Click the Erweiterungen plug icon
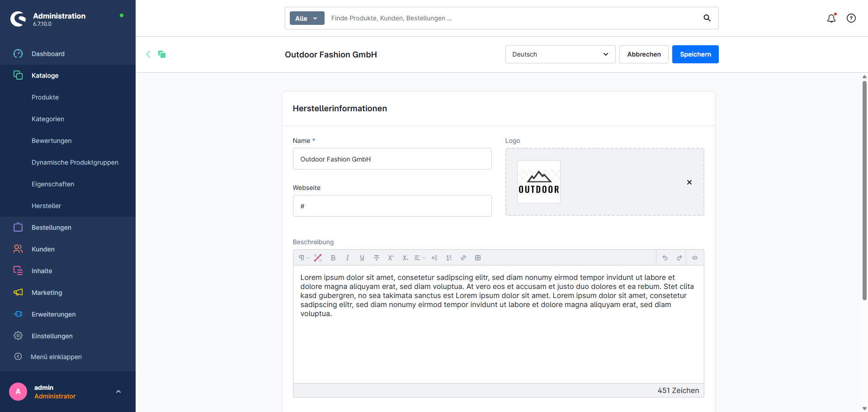This screenshot has width=868, height=412. click(x=18, y=314)
